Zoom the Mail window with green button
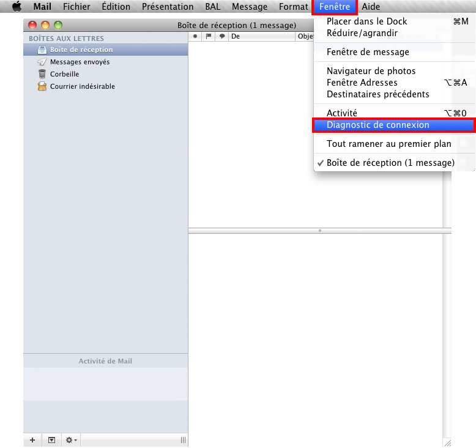This screenshot has width=476, height=448. tap(58, 25)
